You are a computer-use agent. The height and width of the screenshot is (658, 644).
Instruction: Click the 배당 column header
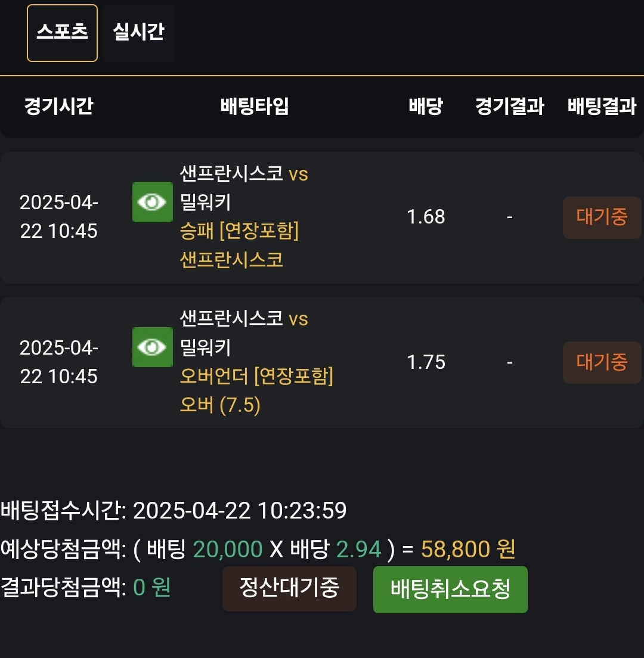tap(426, 107)
